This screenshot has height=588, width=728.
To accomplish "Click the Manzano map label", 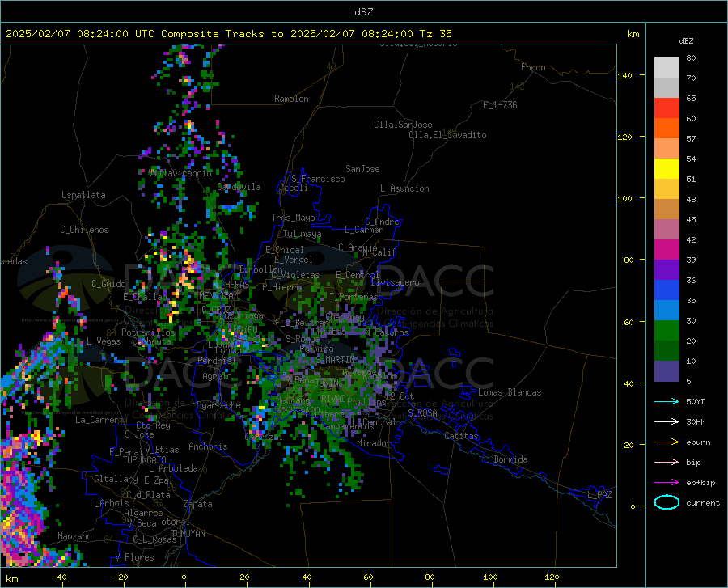I will point(74,536).
